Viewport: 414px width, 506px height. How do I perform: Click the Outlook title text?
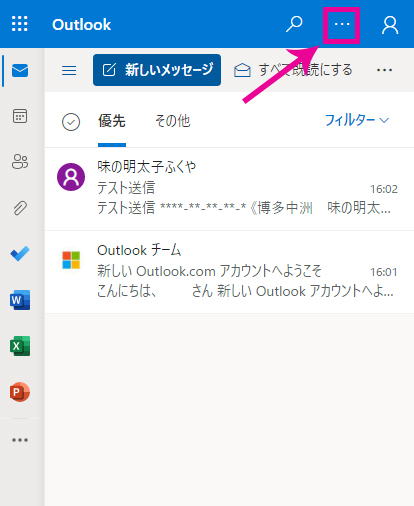pos(82,25)
